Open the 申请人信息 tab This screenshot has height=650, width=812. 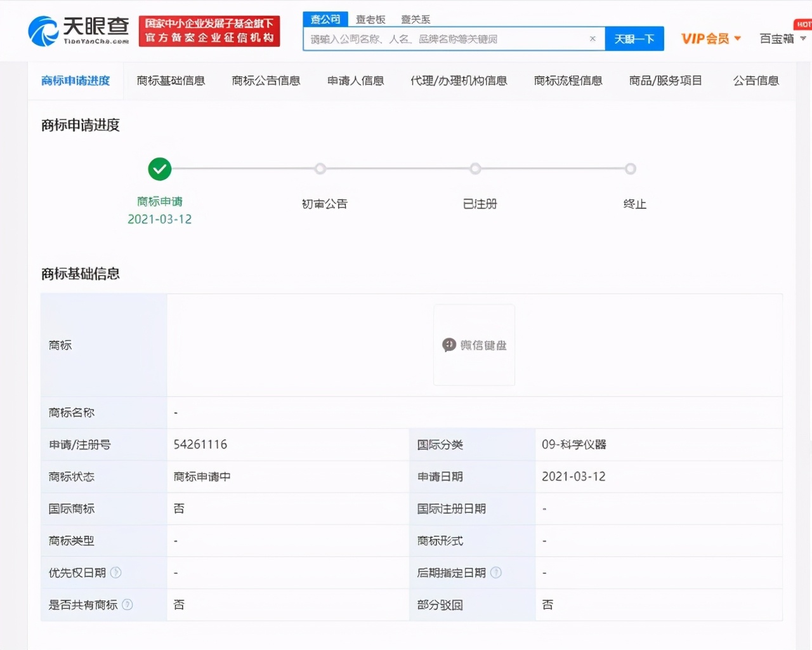[355, 81]
